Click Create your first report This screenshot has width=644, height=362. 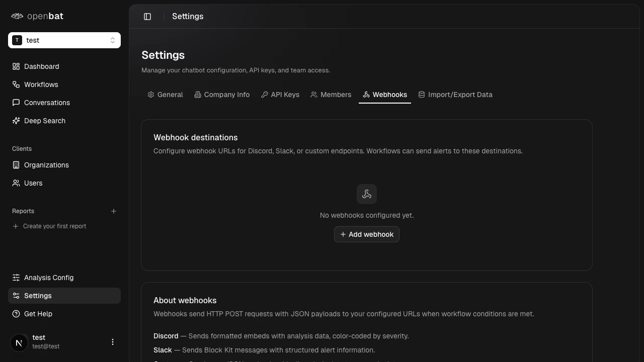[54, 226]
